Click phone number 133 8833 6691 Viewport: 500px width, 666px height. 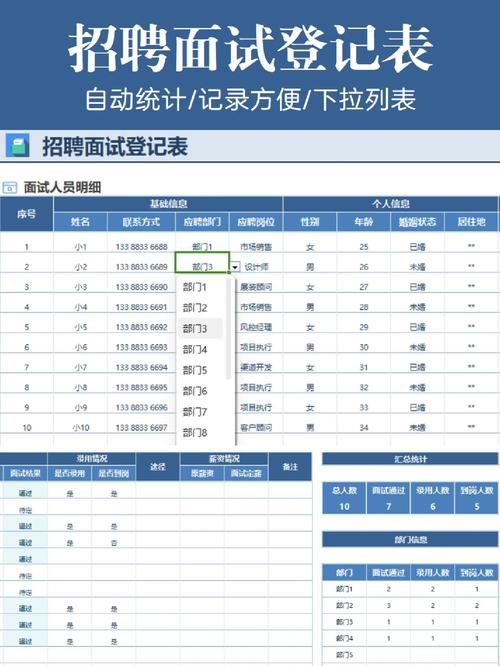[x=141, y=307]
